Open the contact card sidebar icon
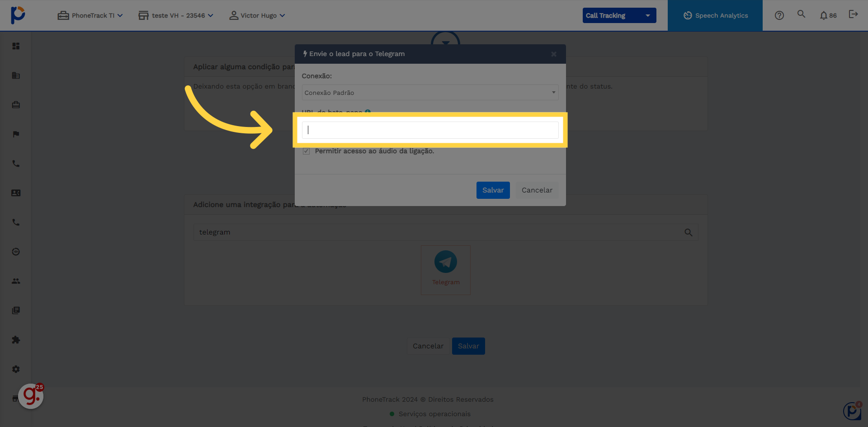This screenshot has width=868, height=427. (16, 193)
